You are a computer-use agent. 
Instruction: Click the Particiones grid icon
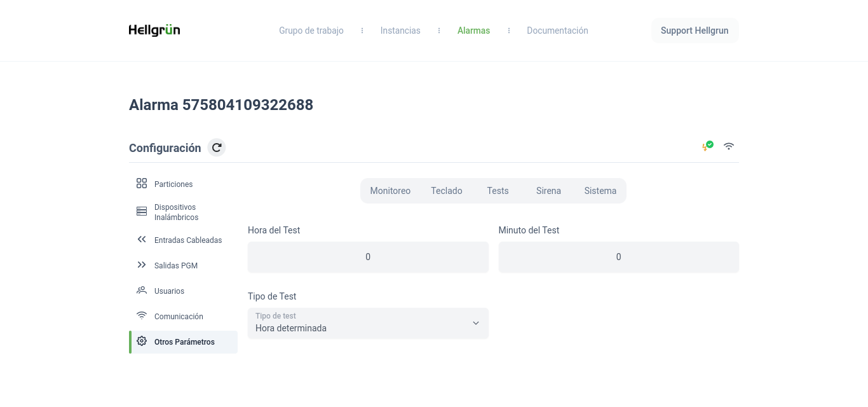142,184
